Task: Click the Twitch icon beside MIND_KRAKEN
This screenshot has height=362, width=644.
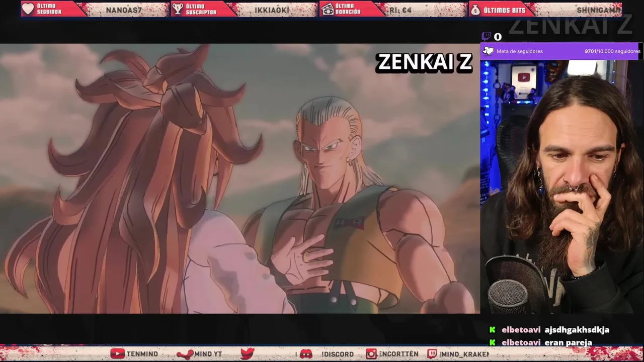Action: point(432,354)
